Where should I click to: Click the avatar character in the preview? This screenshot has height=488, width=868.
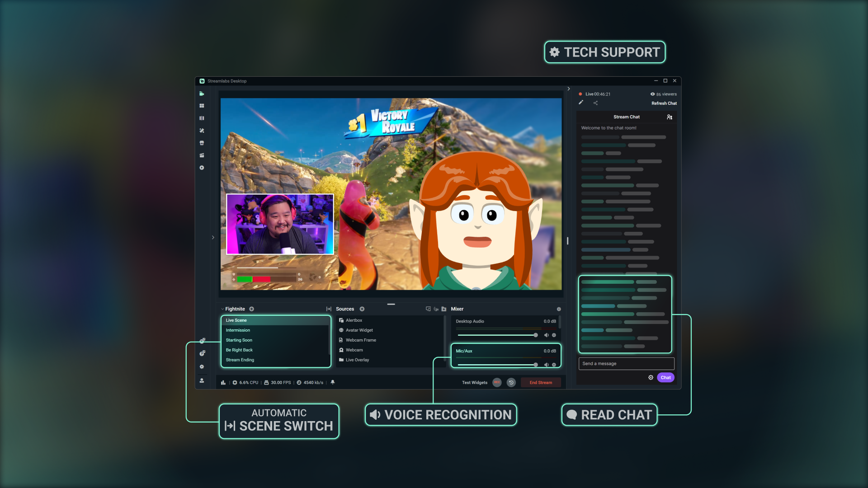[x=477, y=221]
